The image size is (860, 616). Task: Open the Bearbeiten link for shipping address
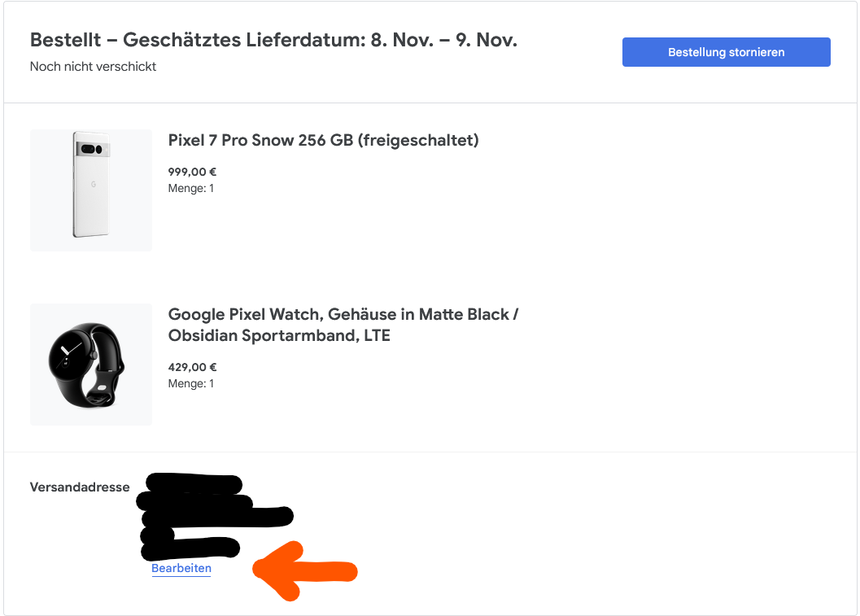[181, 569]
